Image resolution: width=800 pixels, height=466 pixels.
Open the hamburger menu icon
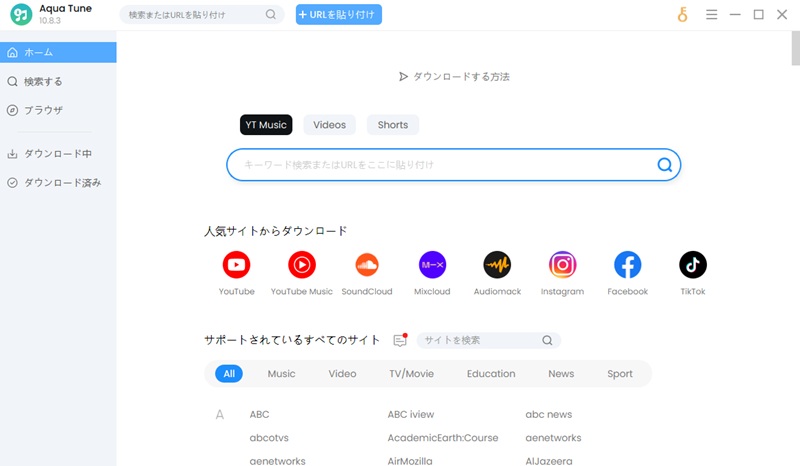pyautogui.click(x=711, y=14)
